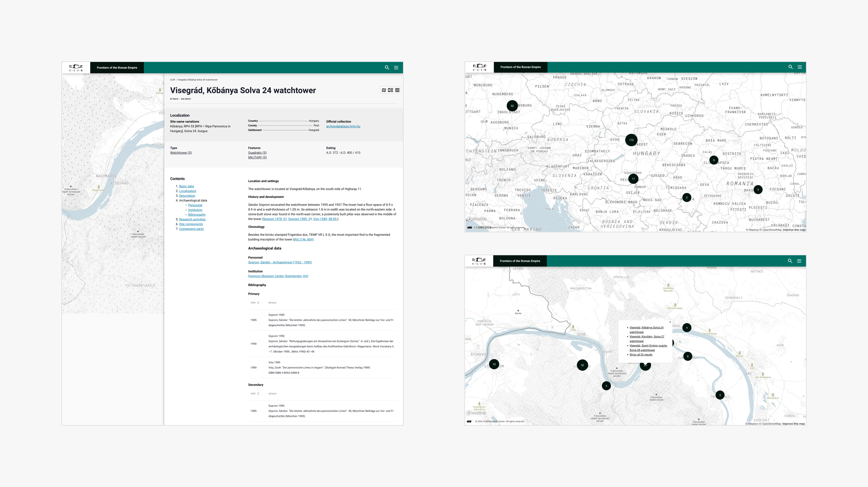The width and height of the screenshot is (868, 487).
Task: Open Soproni, Sándor archaeologist personnel link
Action: 280,262
